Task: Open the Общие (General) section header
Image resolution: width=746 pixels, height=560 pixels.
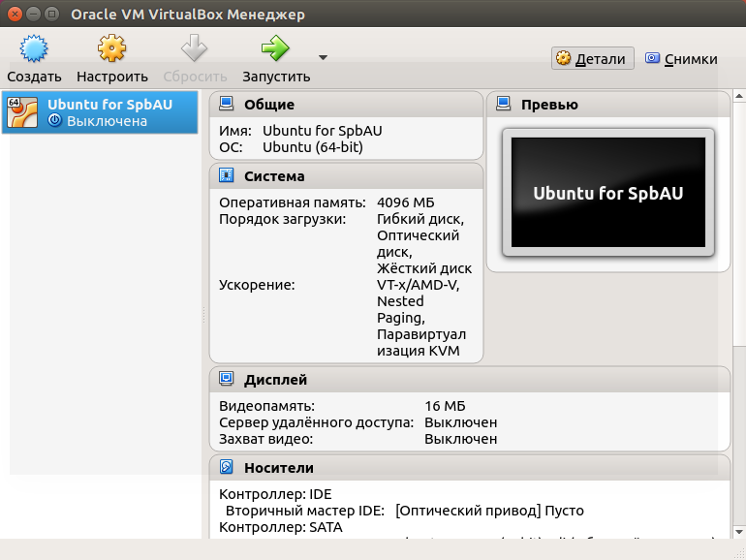Action: pos(269,105)
